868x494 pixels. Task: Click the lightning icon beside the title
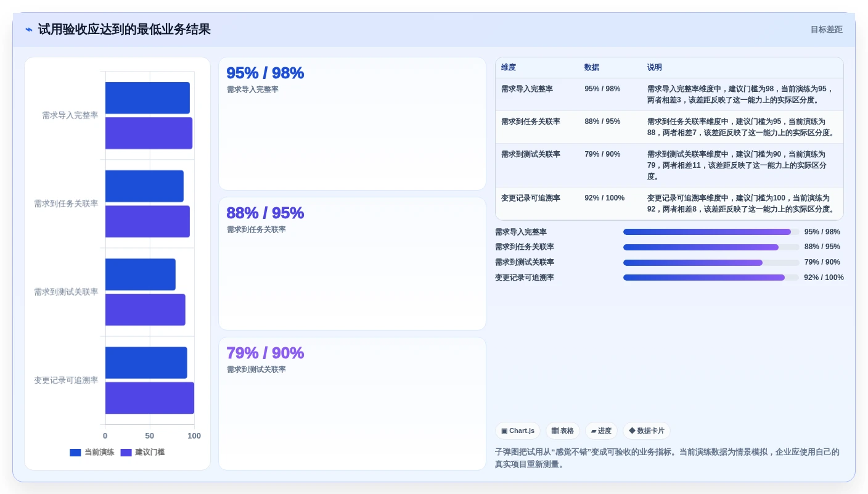(x=29, y=30)
